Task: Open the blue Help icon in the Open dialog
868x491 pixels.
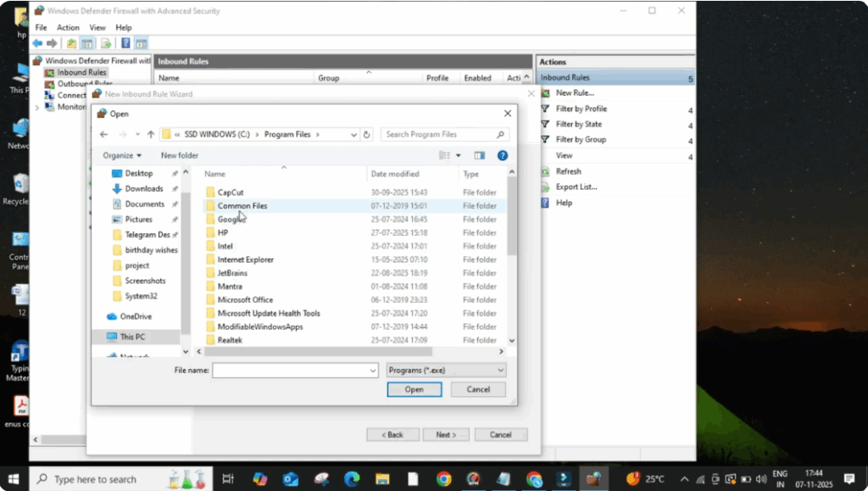Action: point(500,155)
